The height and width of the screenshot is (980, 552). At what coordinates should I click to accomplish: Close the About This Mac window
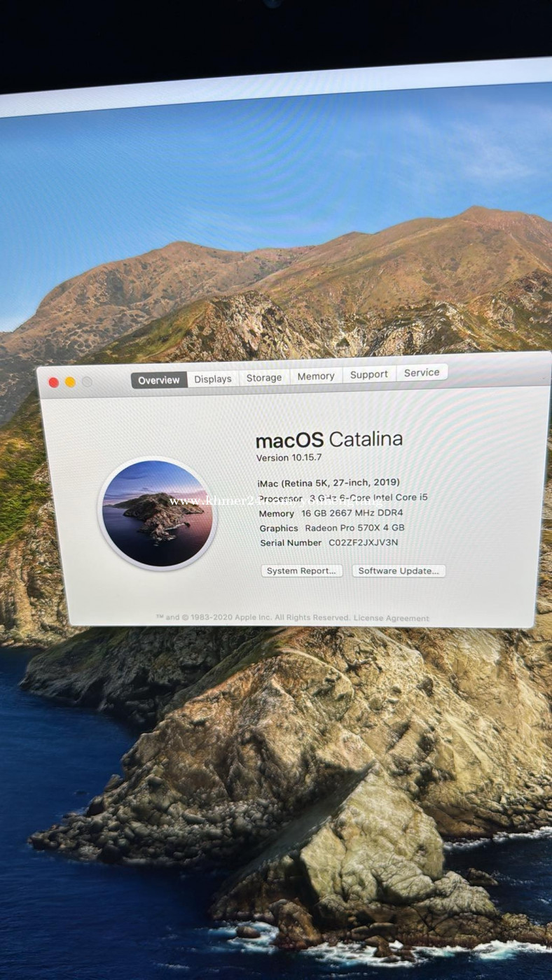coord(53,382)
